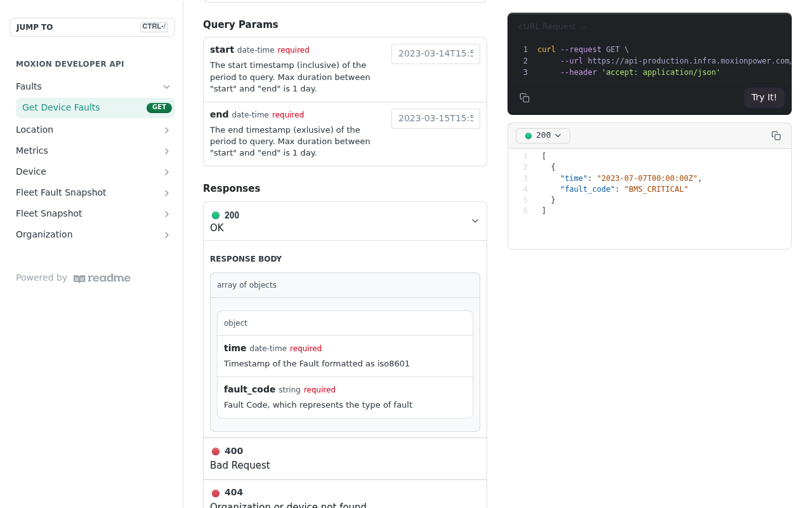Collapse the 200 OK response chevron

coord(475,221)
